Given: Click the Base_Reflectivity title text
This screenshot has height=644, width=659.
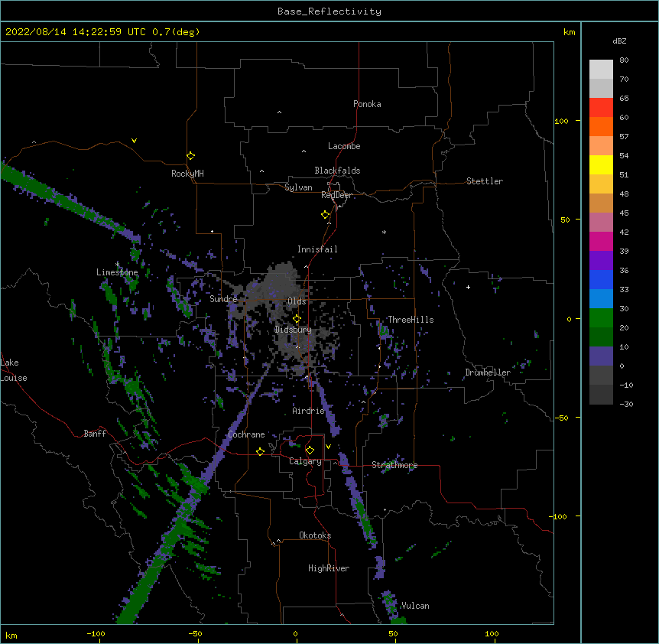Looking at the screenshot, I should pos(329,11).
